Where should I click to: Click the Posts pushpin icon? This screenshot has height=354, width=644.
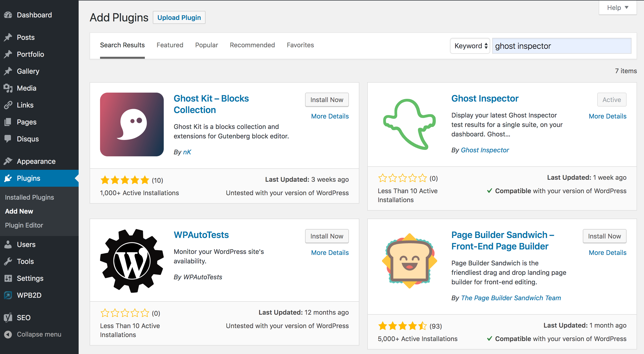click(x=8, y=37)
